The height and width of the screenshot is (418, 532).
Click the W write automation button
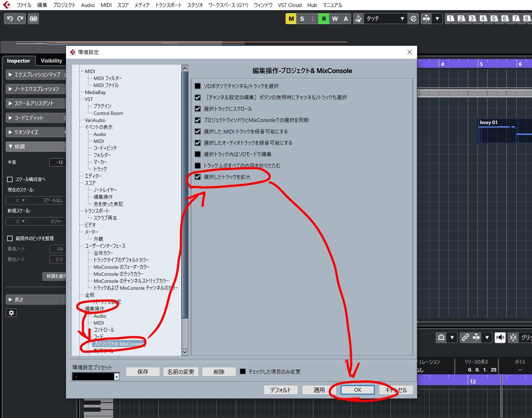click(x=335, y=19)
